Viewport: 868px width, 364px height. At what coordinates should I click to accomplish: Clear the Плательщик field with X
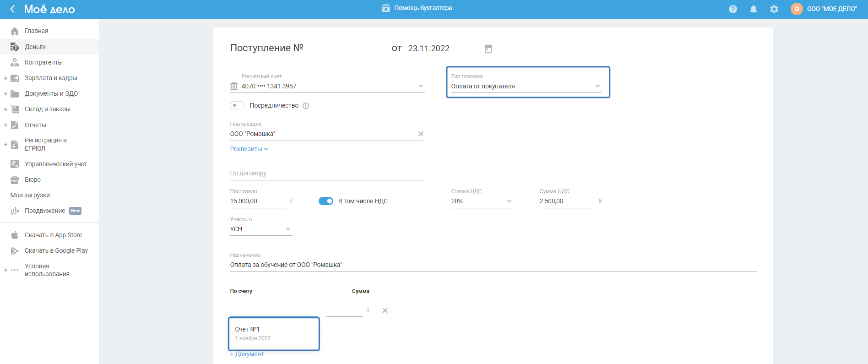click(421, 134)
